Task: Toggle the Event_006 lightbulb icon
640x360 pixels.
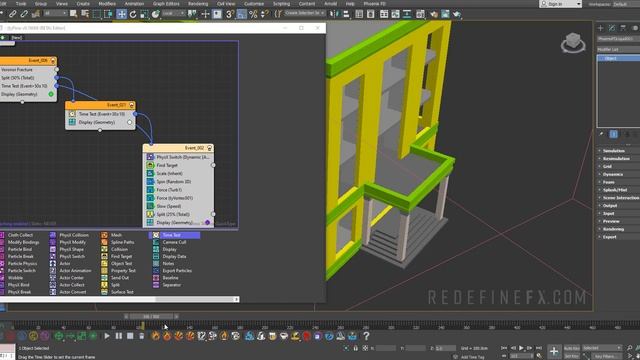Action: pos(53,60)
